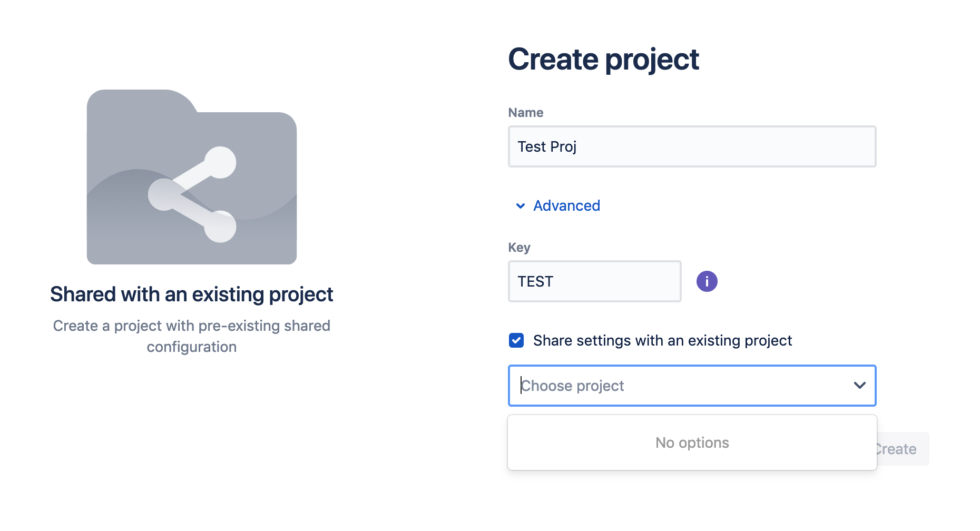Screen dimensions: 980x531
Task: Click the Create button
Action: (x=903, y=449)
